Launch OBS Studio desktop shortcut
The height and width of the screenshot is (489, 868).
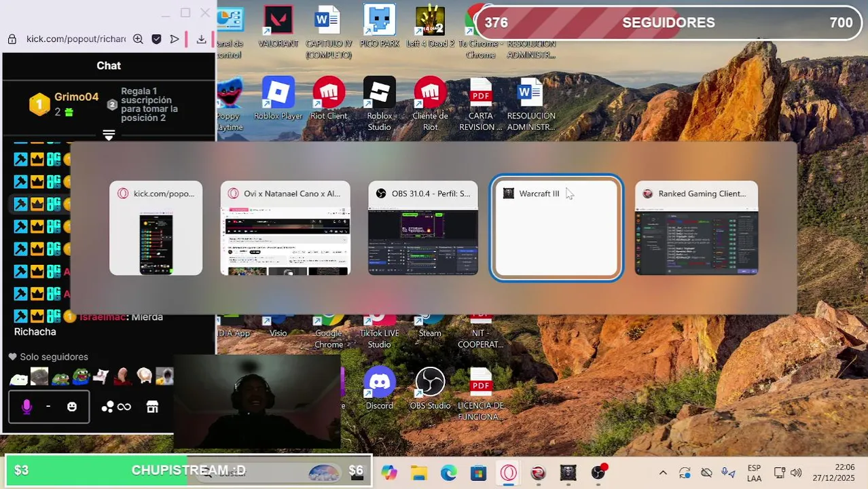click(430, 388)
